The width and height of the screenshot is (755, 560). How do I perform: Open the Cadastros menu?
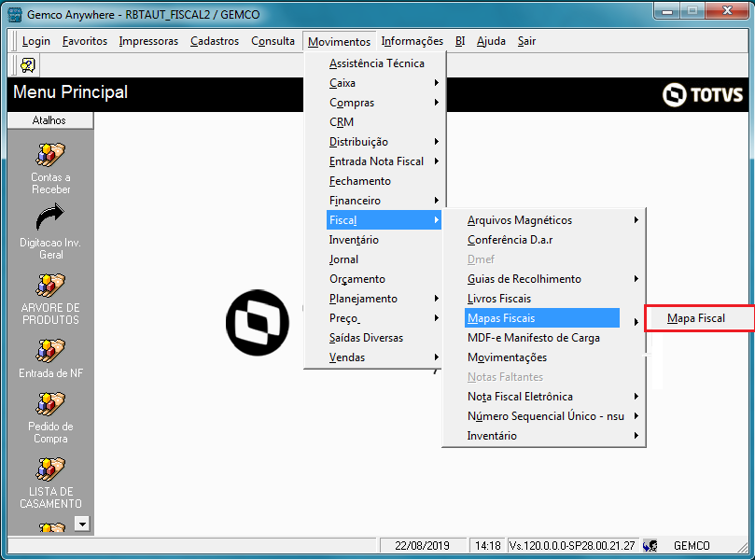[x=215, y=41]
